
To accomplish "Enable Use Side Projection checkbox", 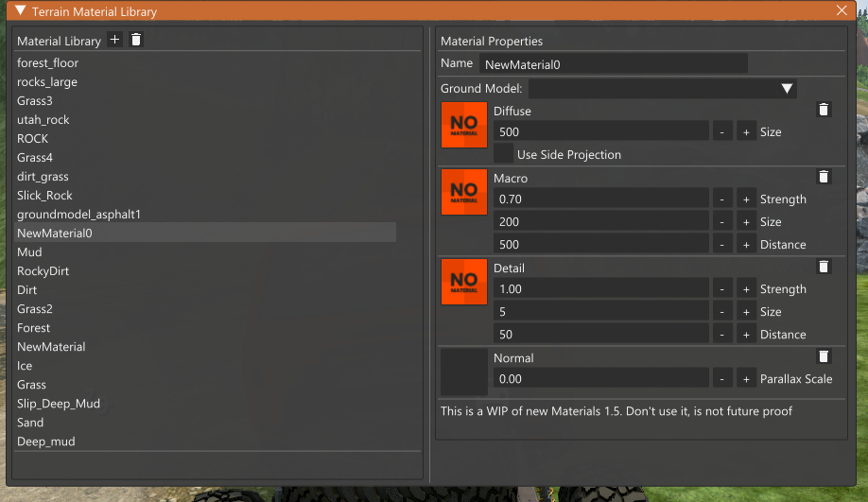I will click(503, 153).
